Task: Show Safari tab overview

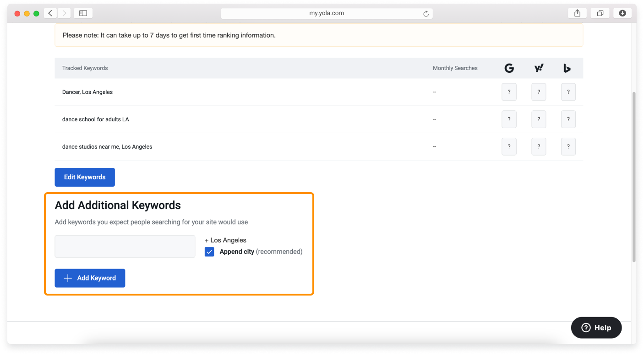Action: (x=600, y=13)
